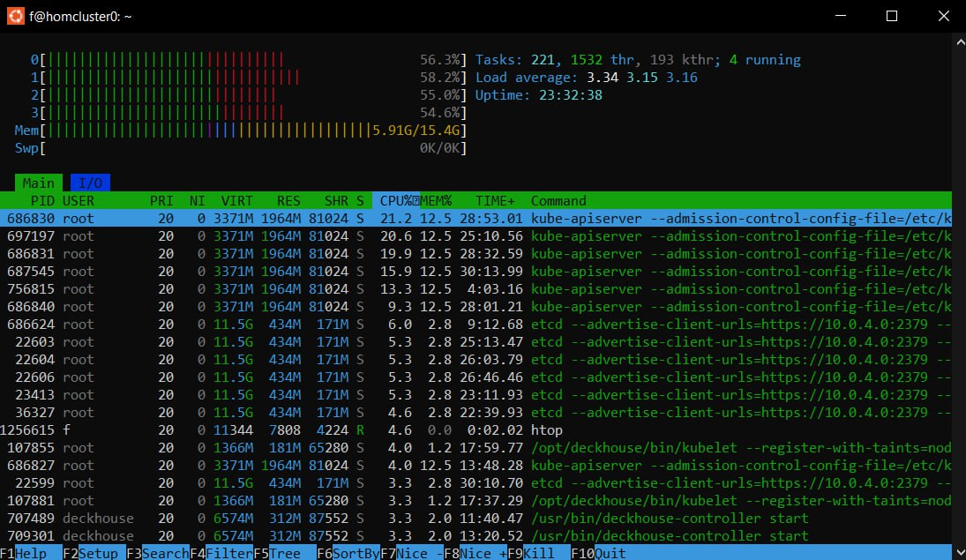Viewport: 966px width, 560px height.
Task: Select etcd process row PID 22603
Action: point(476,342)
